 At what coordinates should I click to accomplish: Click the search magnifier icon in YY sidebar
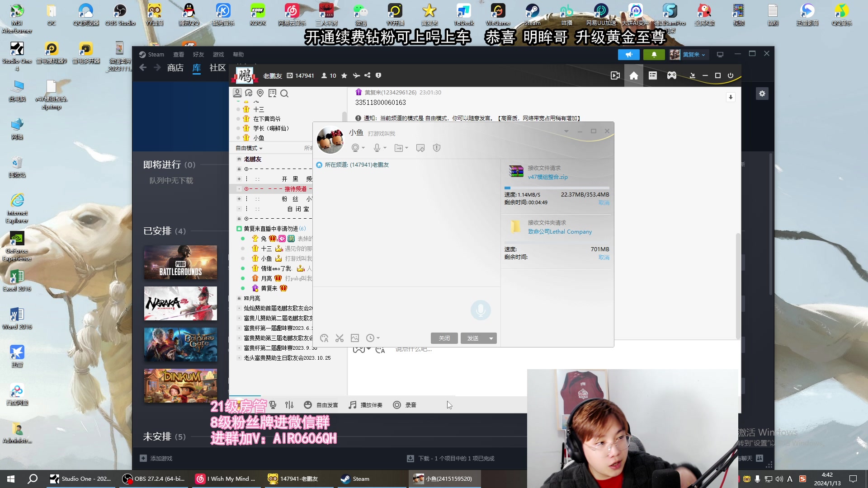click(284, 94)
